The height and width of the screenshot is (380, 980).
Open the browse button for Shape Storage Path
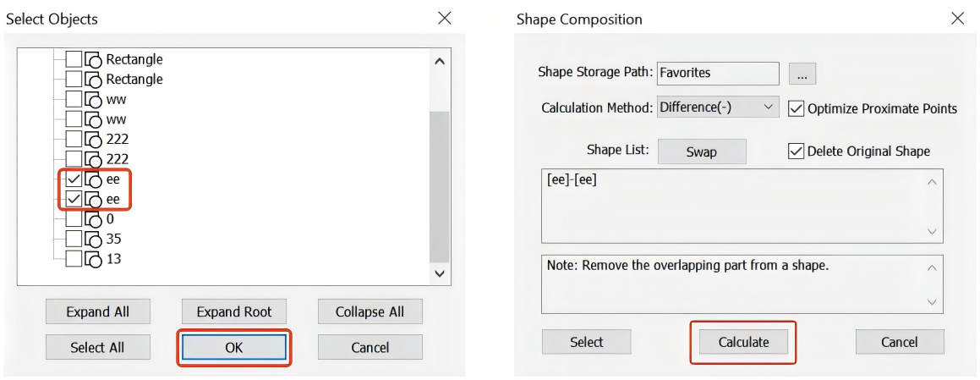coord(802,74)
